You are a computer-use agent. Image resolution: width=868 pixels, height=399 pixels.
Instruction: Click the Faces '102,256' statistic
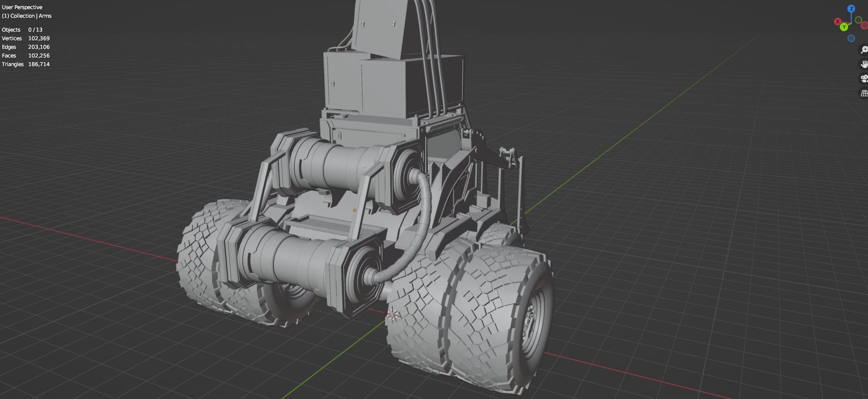point(39,56)
